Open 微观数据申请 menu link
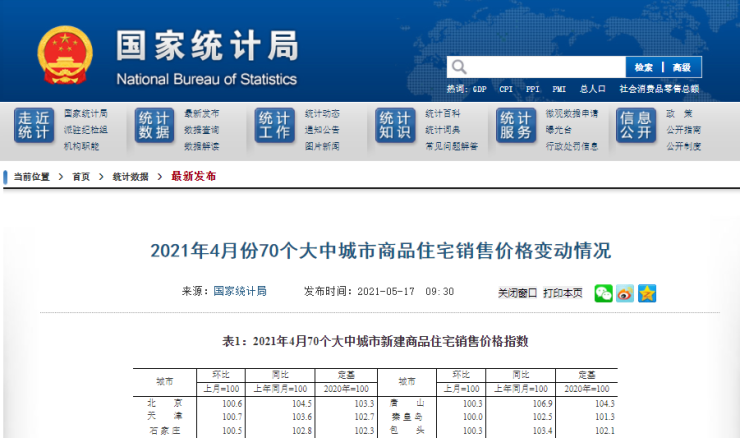Image resolution: width=740 pixels, height=438 pixels. pos(572,113)
